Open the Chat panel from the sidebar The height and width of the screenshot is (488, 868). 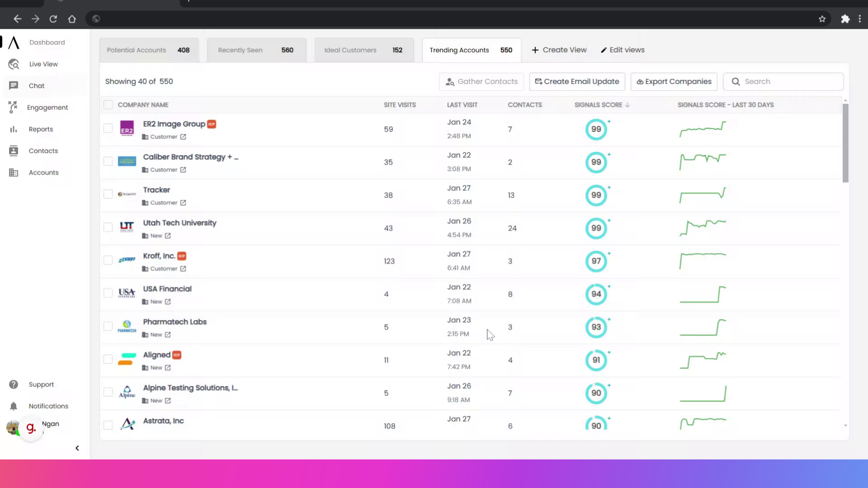37,85
